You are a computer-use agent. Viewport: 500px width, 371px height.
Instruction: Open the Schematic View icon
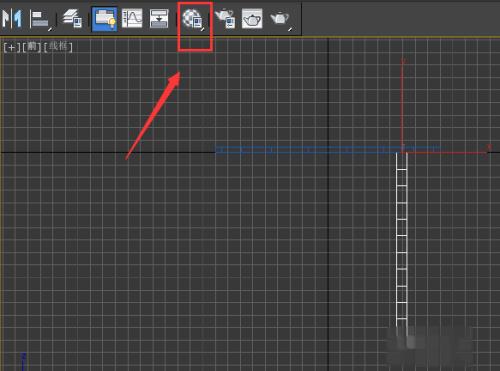coord(159,18)
